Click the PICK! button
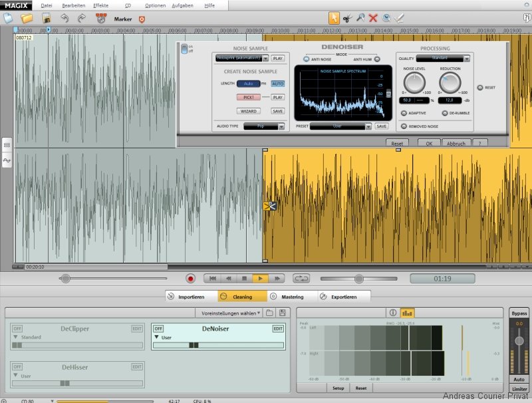The image size is (532, 403). pos(248,97)
